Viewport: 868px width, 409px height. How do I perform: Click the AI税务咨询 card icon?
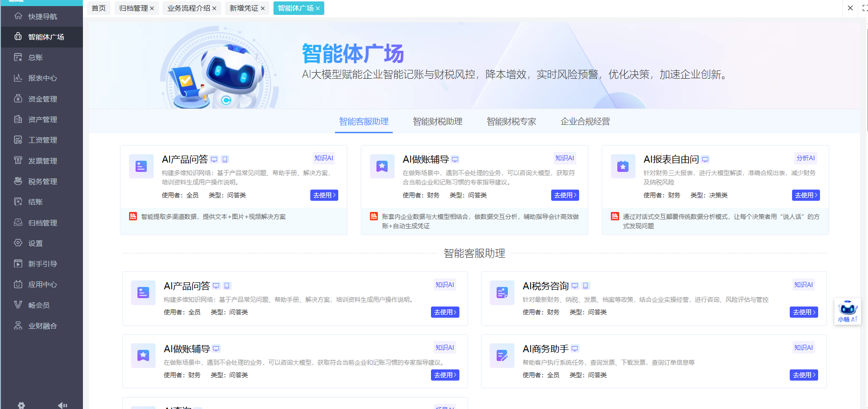502,293
